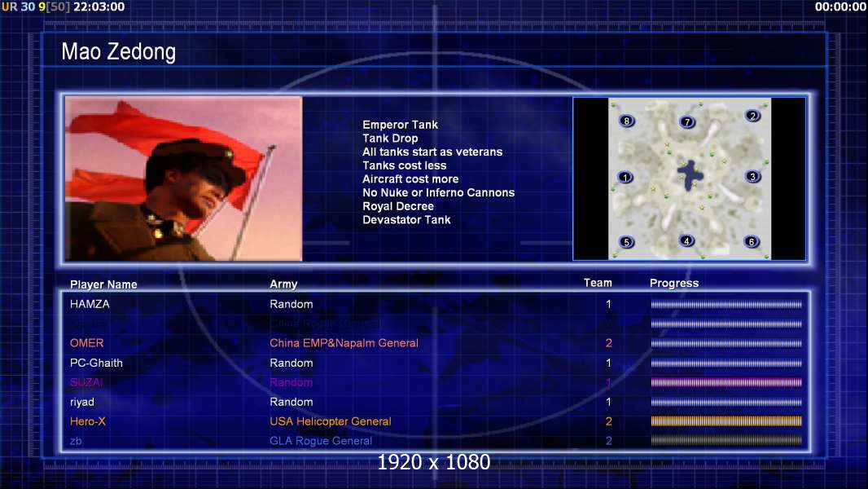
Task: Click start position 6 on the map
Action: tap(752, 241)
